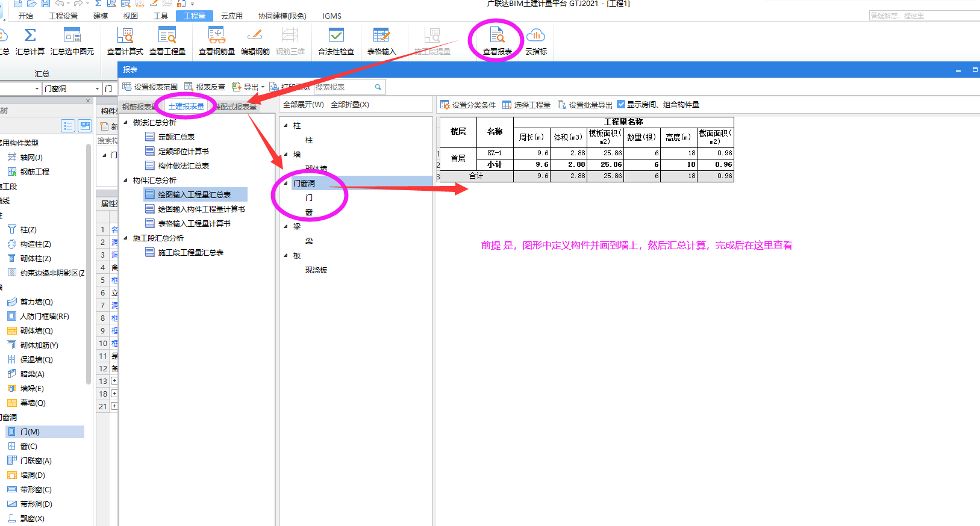Switch to 工程设置 ribbon tab
Screen dimensions: 980x526
point(63,16)
